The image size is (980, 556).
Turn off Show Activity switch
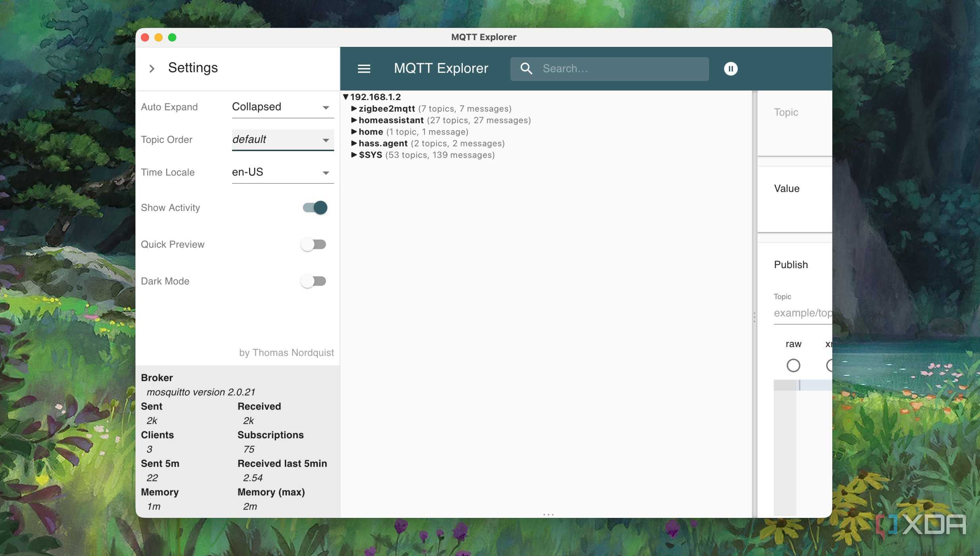(315, 208)
